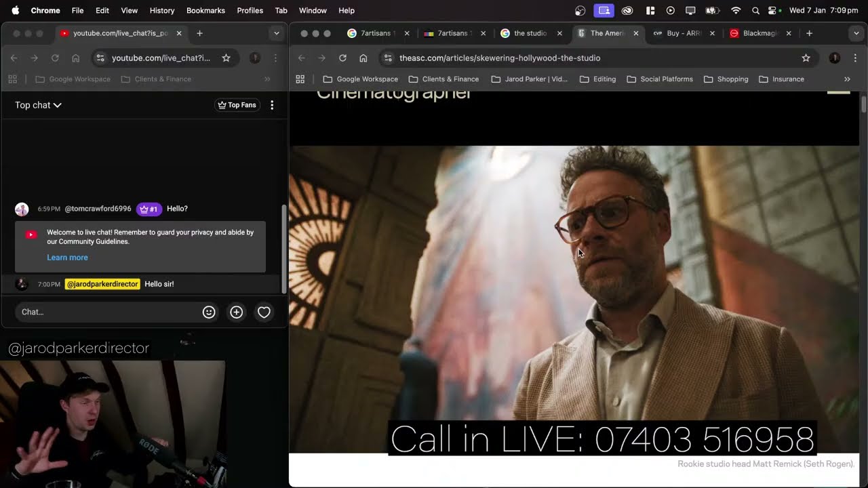
Task: Bookmark the theasc.com article with star
Action: pos(806,58)
